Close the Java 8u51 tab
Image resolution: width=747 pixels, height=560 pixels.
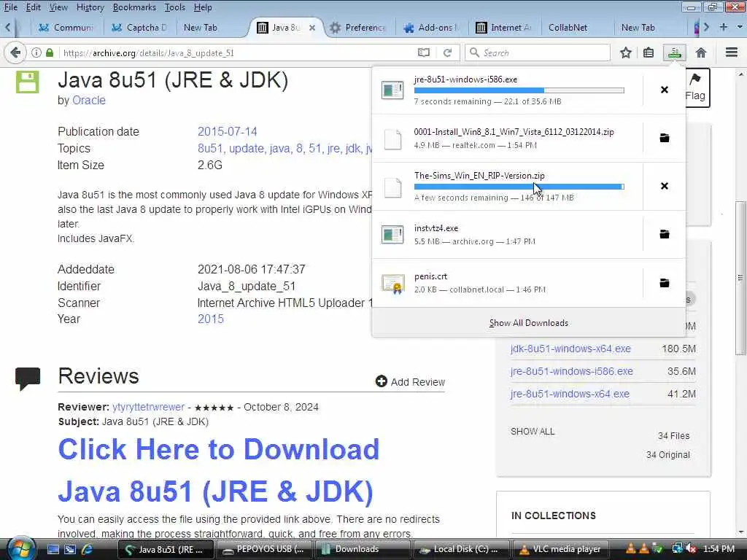pos(312,28)
